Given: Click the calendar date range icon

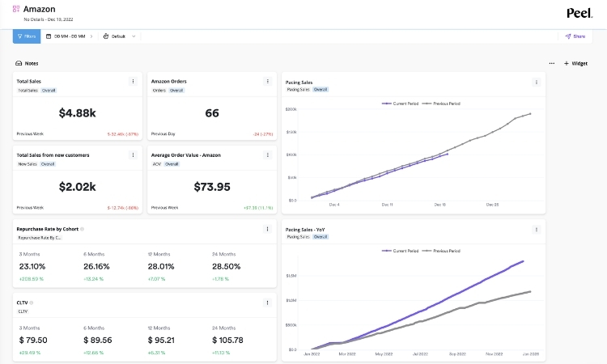Looking at the screenshot, I should [49, 36].
